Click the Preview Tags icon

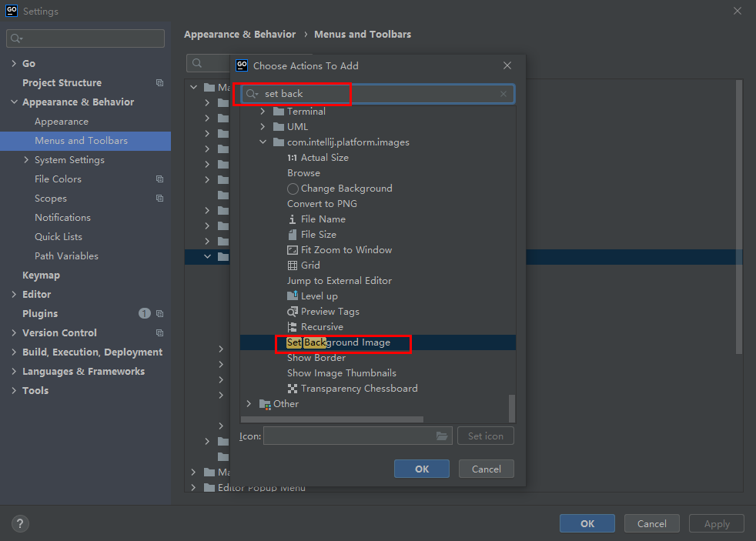[x=293, y=312]
